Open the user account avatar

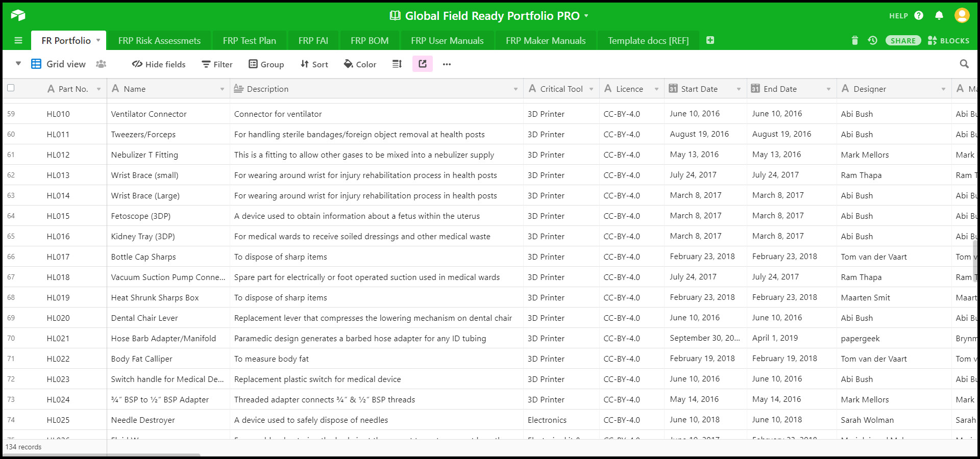tap(962, 15)
